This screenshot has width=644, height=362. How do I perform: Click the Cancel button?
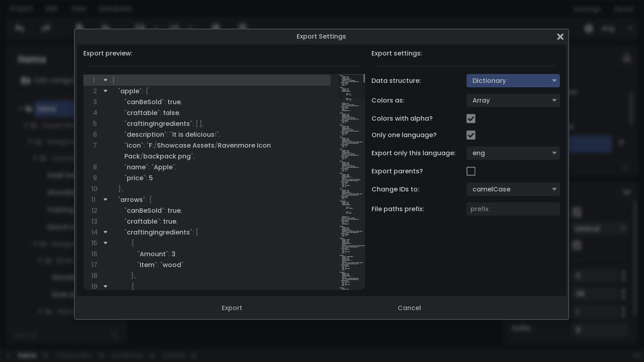[409, 308]
